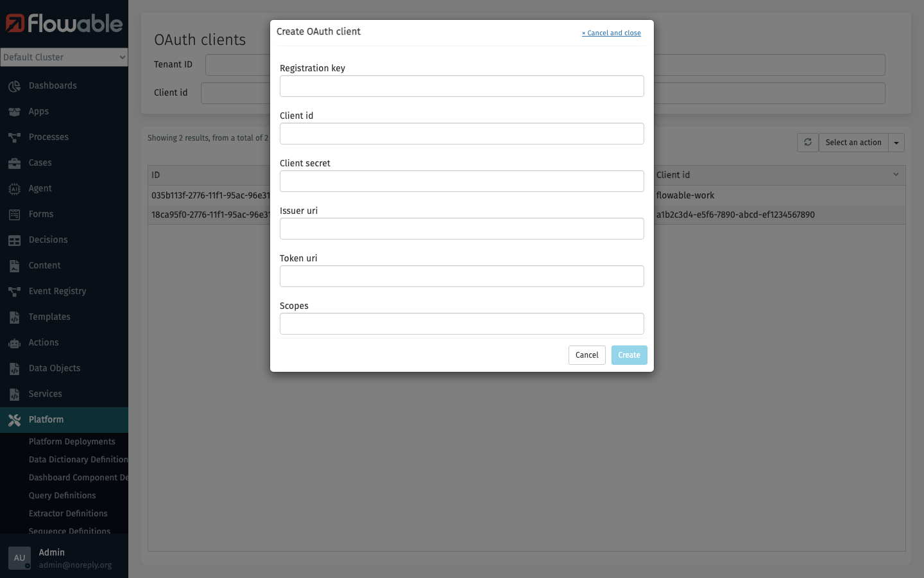
Task: Follow the Cancel and close link
Action: [x=611, y=33]
